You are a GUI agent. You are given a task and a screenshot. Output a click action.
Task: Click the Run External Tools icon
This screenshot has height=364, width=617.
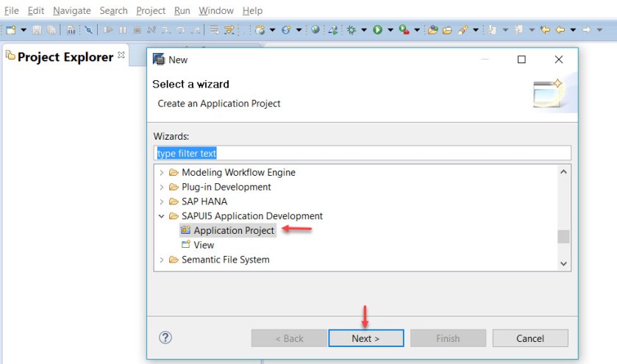click(404, 30)
